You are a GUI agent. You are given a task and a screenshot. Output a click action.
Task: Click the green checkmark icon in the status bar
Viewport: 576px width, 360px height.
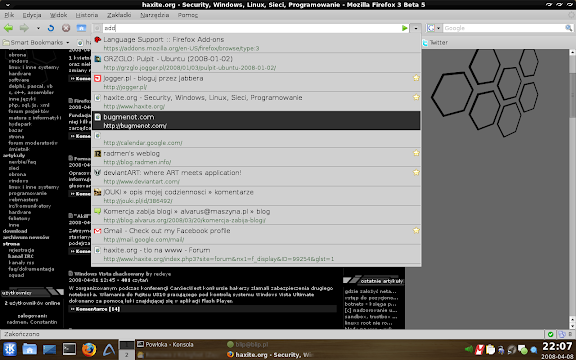[550, 334]
